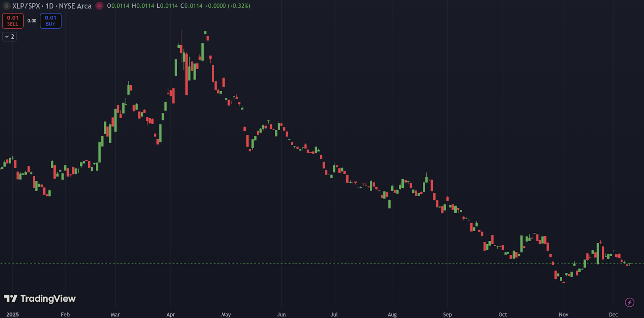Image resolution: width=644 pixels, height=318 pixels.
Task: Toggle the BUY side of the trading panel
Action: click(50, 20)
